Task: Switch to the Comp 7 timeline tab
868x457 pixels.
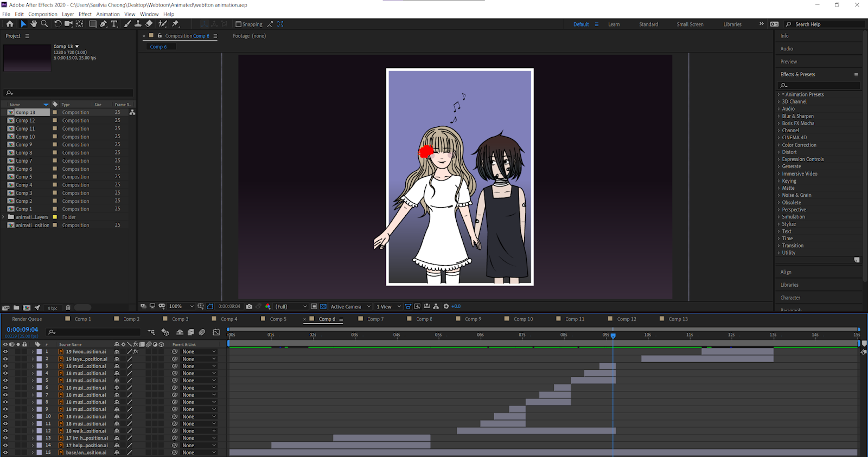Action: (375, 319)
